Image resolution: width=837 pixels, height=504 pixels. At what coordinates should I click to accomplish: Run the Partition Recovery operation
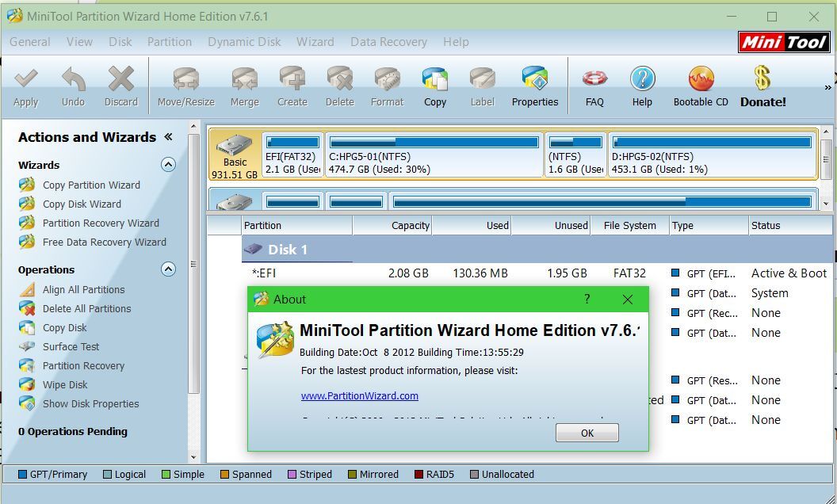83,366
